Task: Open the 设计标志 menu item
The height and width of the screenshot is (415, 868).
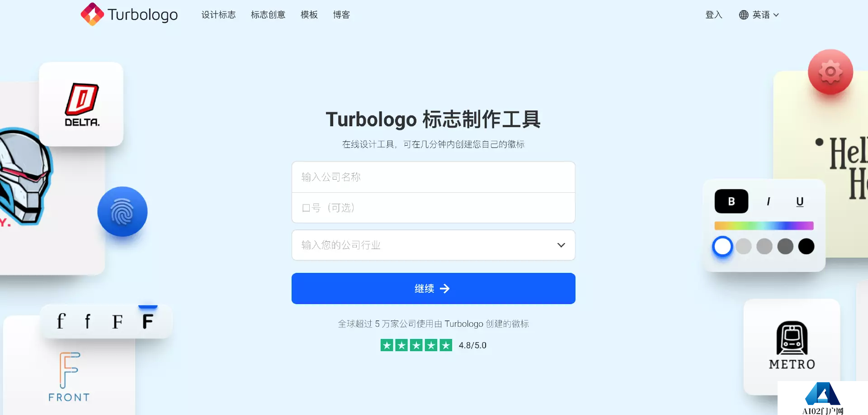Action: (218, 15)
